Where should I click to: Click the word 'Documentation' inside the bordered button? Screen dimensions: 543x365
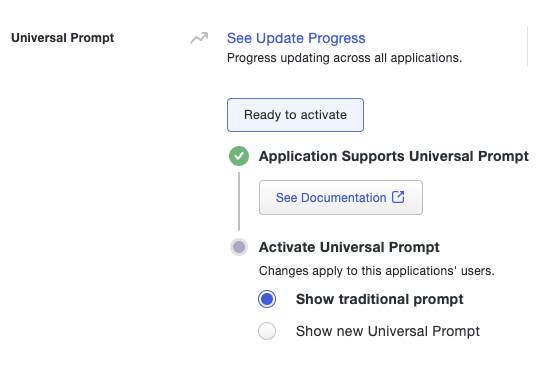344,198
